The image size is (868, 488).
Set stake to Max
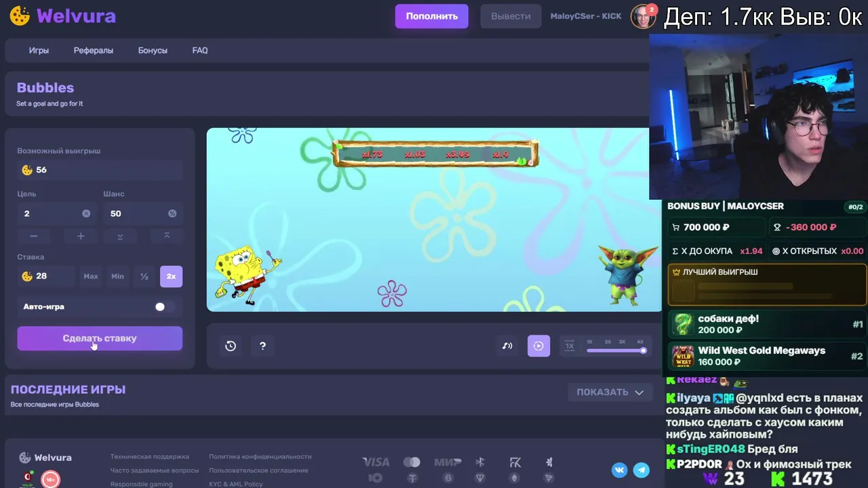pos(91,276)
